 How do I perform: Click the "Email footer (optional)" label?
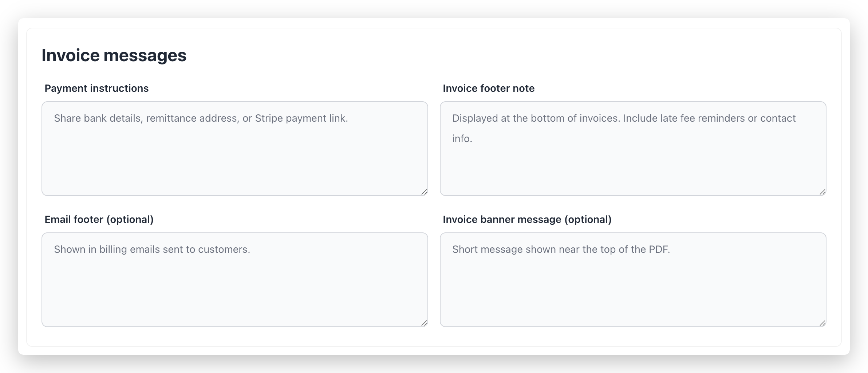[99, 220]
